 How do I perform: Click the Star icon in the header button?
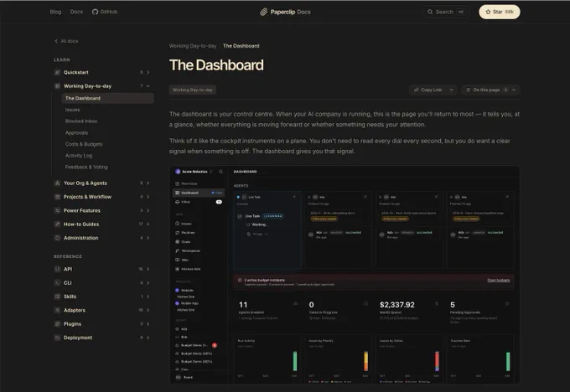point(488,12)
